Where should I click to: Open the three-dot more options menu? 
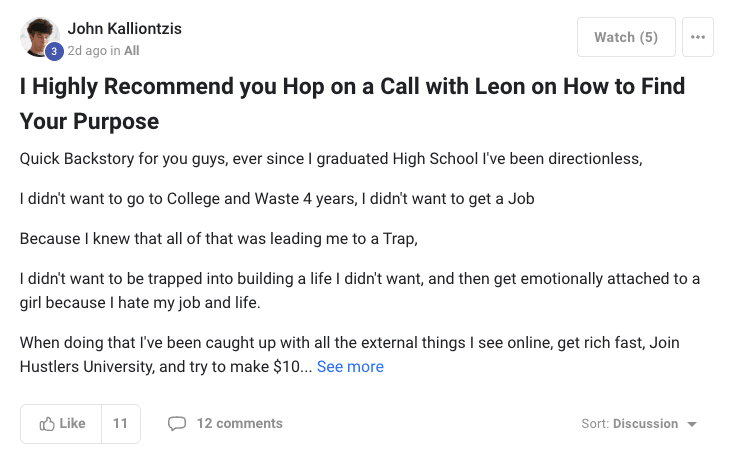click(698, 38)
